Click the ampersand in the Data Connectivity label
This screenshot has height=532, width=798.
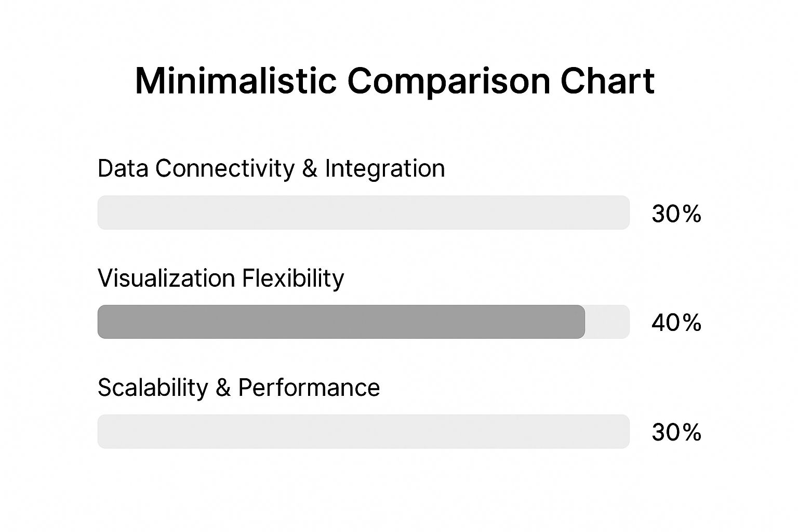click(x=309, y=168)
